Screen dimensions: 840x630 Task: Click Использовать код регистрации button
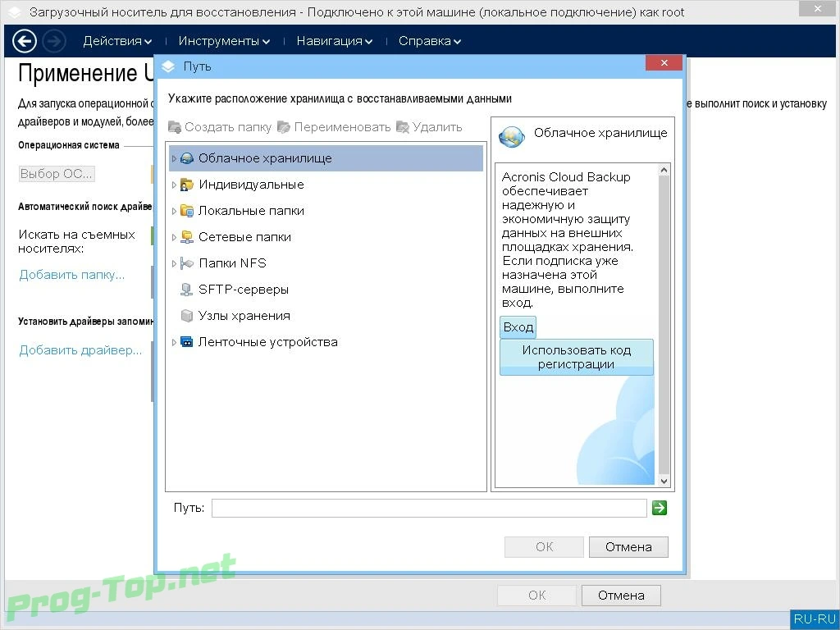[577, 358]
